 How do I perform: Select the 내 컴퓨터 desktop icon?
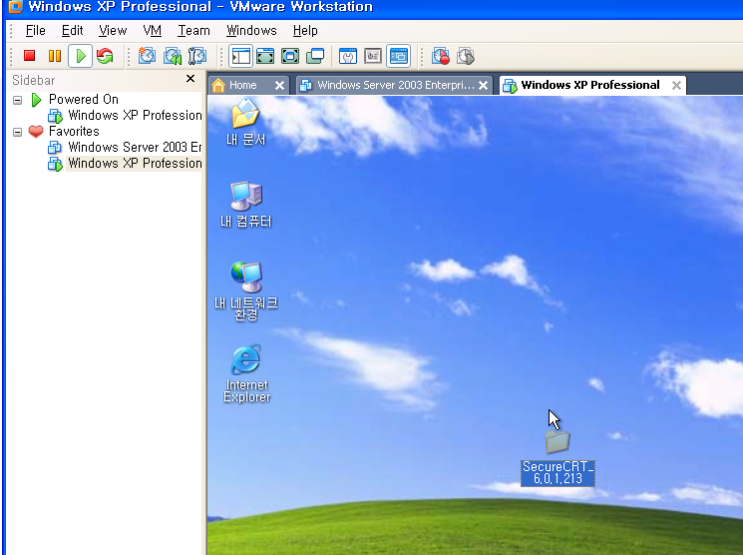[x=245, y=204]
